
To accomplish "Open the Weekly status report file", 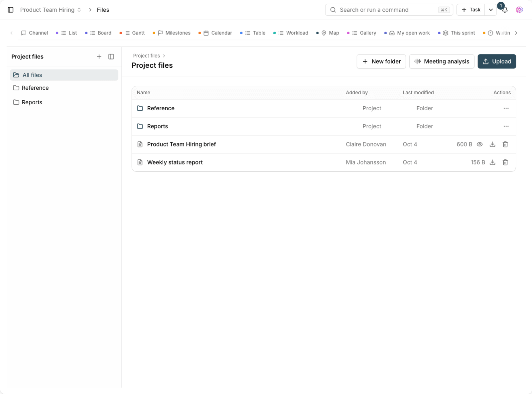I will pyautogui.click(x=175, y=162).
